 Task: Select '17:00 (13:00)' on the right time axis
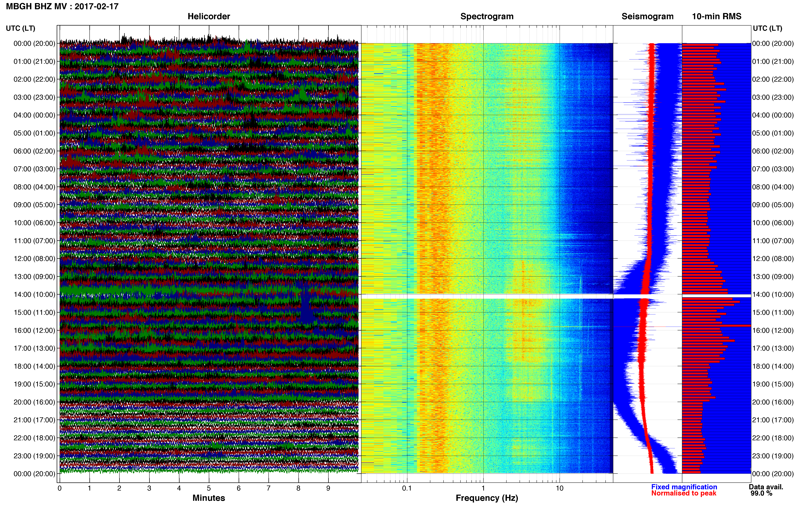click(x=773, y=348)
